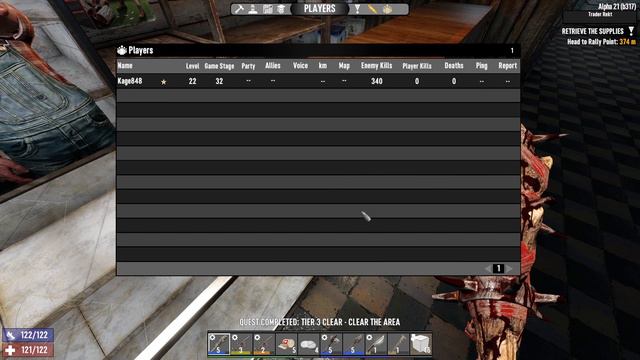Click the Voice column header
Viewport: 640px width, 360px height.
click(x=300, y=65)
